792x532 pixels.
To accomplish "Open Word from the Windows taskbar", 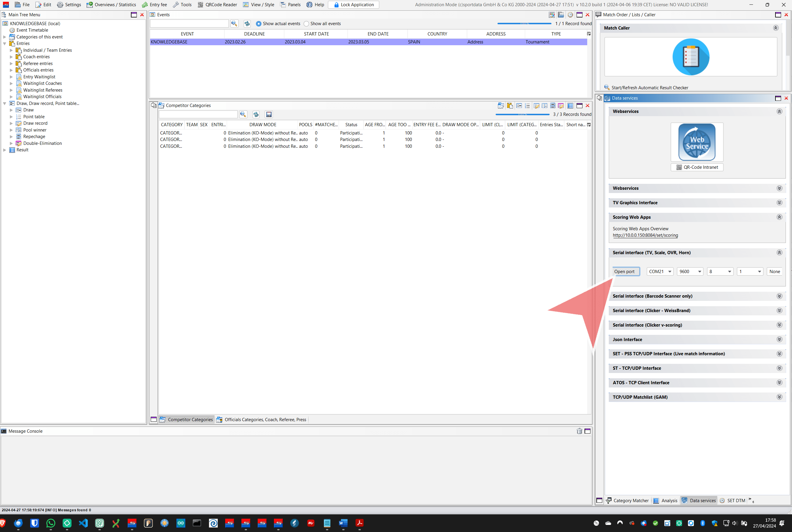I will coord(343,523).
